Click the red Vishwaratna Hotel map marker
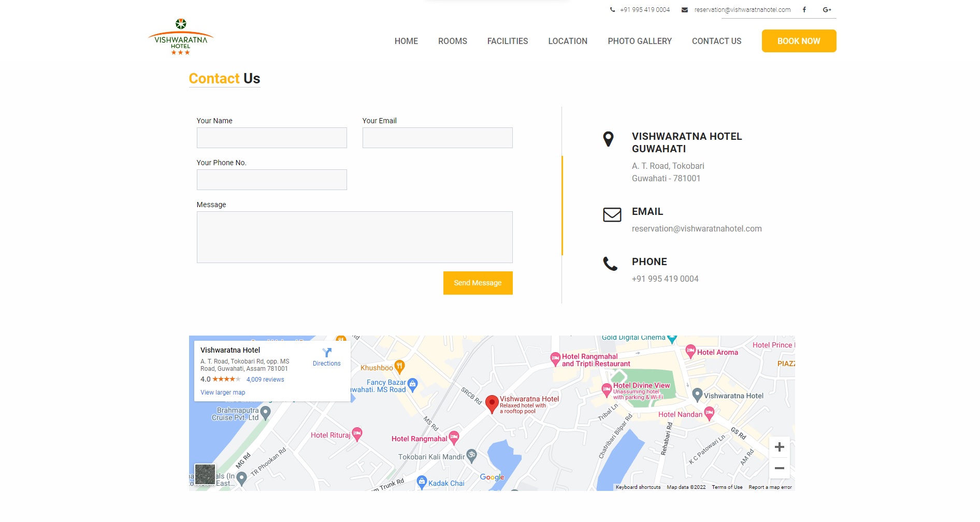Screen dimensions: 980x522 pos(492,404)
